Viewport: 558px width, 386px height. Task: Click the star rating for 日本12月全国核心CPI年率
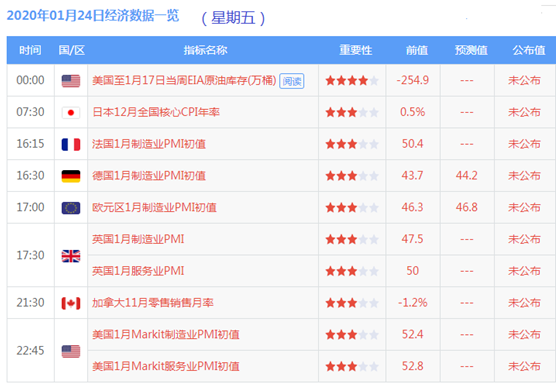click(352, 113)
